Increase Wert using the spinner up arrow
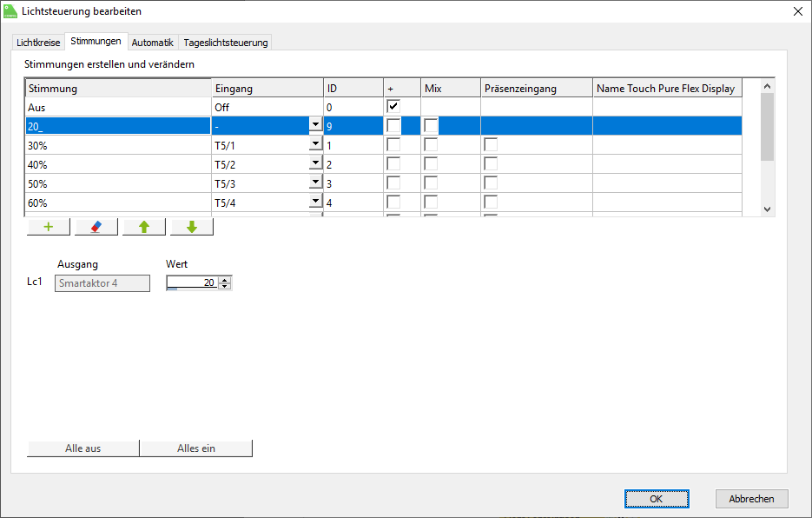 click(x=225, y=279)
